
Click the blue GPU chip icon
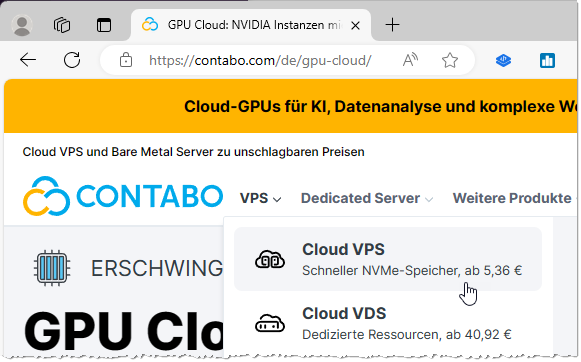pos(52,268)
